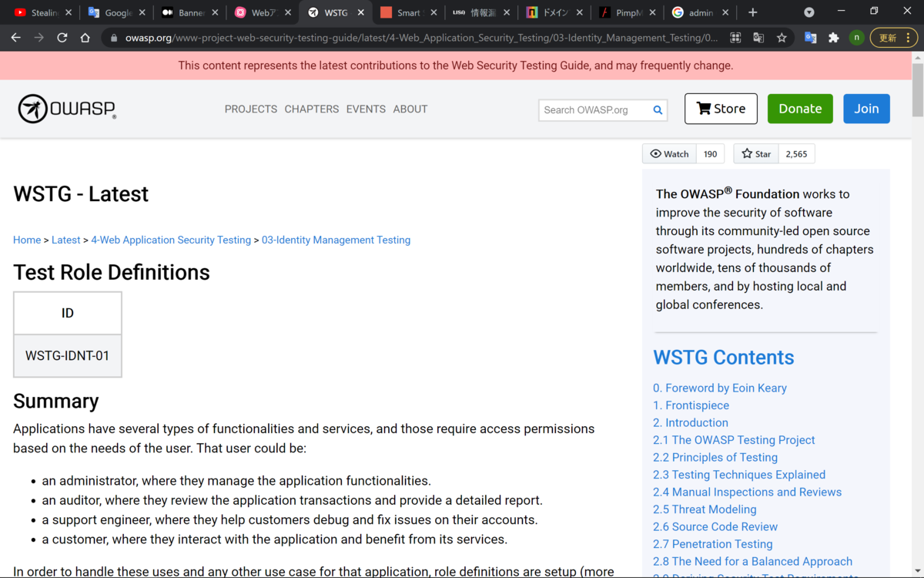Open '2.7 Penetration Testing' link
This screenshot has width=924, height=578.
pos(713,544)
